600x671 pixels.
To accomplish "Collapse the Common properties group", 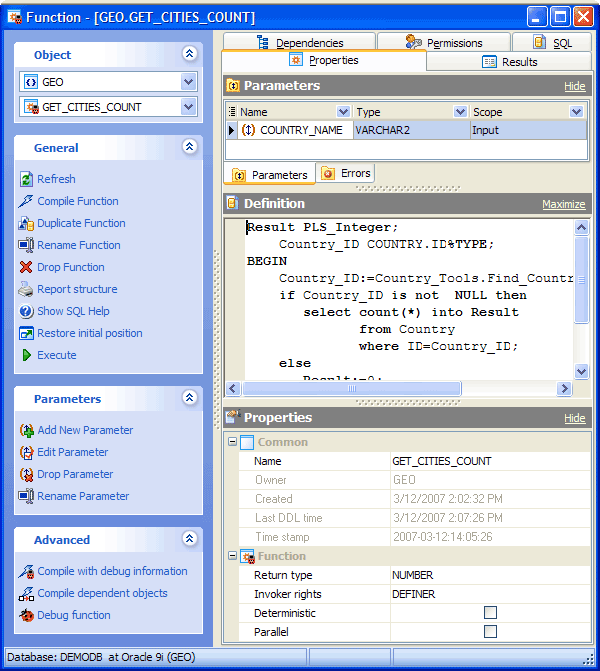I will (232, 442).
